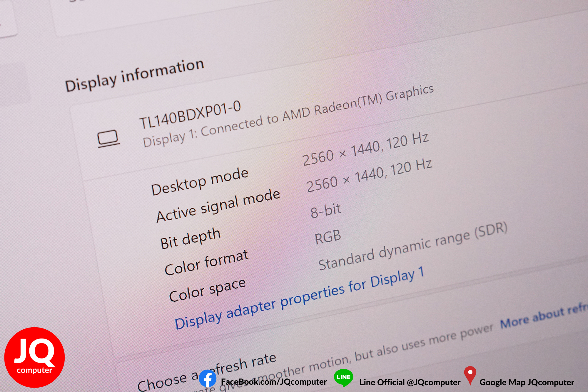Open Display adapter properties for Display 1
The width and height of the screenshot is (588, 392).
(300, 298)
